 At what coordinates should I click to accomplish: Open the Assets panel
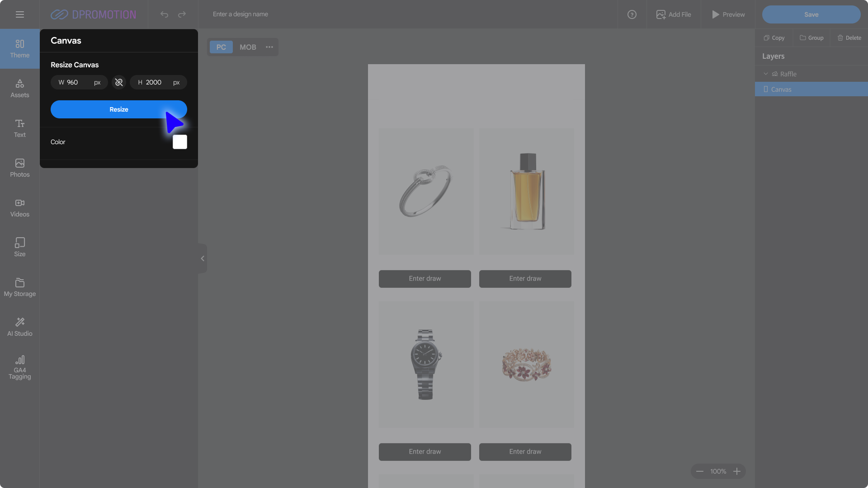click(x=19, y=89)
